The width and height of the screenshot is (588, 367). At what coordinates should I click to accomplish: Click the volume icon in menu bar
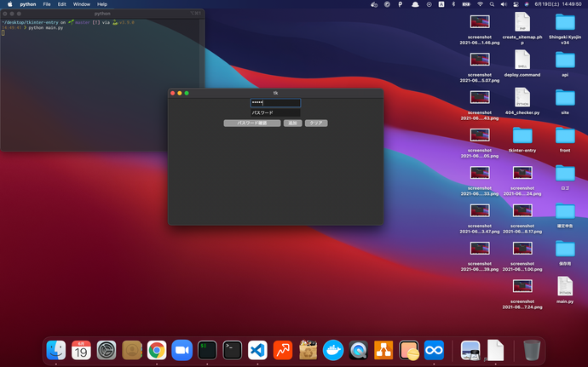(504, 4)
